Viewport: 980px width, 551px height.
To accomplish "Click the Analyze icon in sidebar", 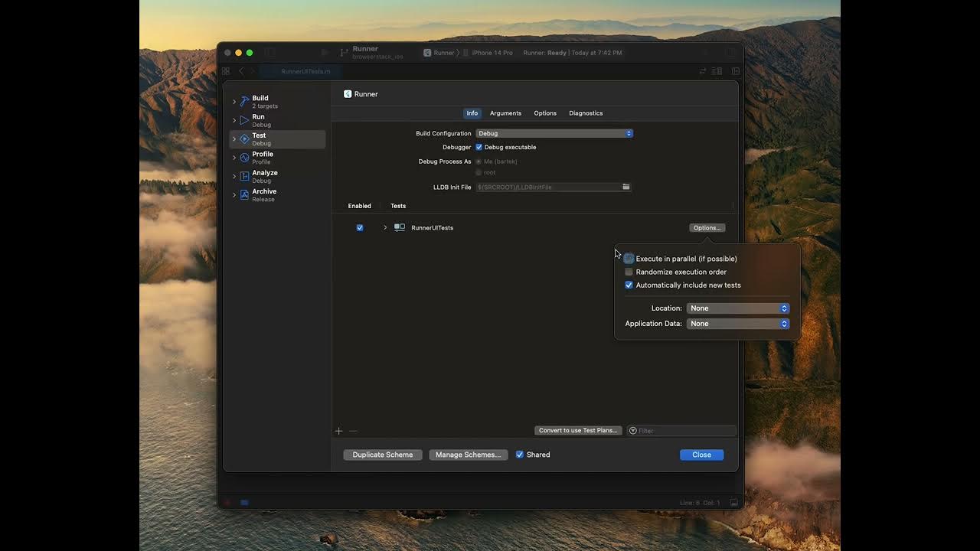I will click(244, 176).
